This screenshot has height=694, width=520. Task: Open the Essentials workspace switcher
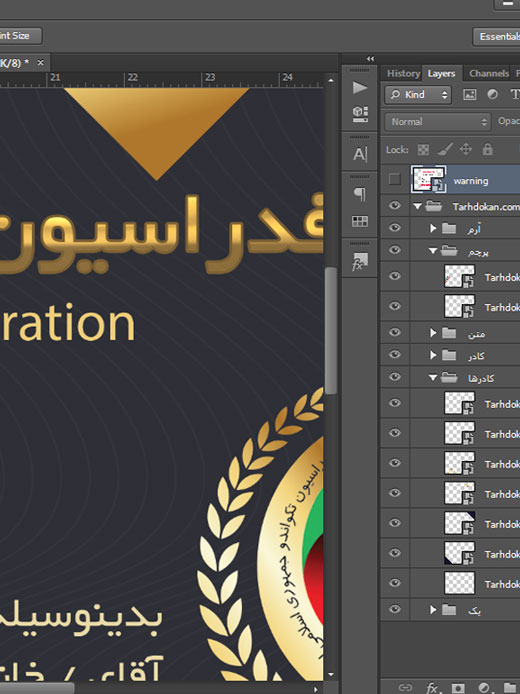coord(497,36)
